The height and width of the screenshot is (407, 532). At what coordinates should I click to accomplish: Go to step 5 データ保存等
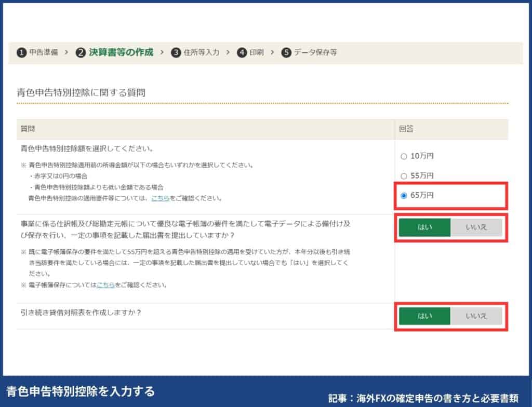pos(309,52)
